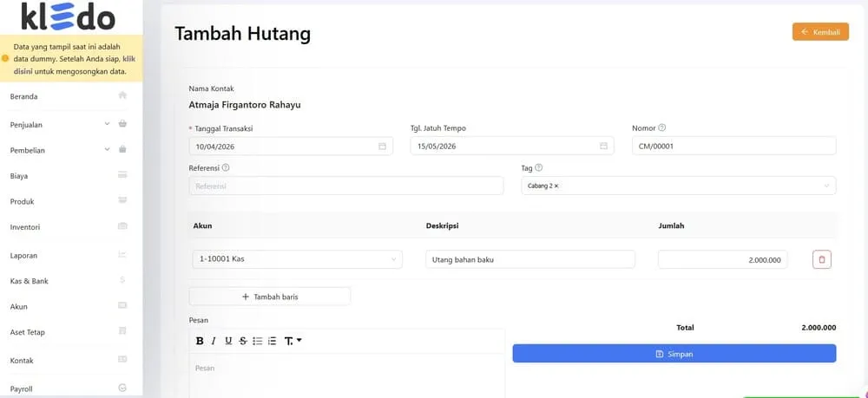Click the Produk box icon
The height and width of the screenshot is (398, 868).
pyautogui.click(x=123, y=200)
